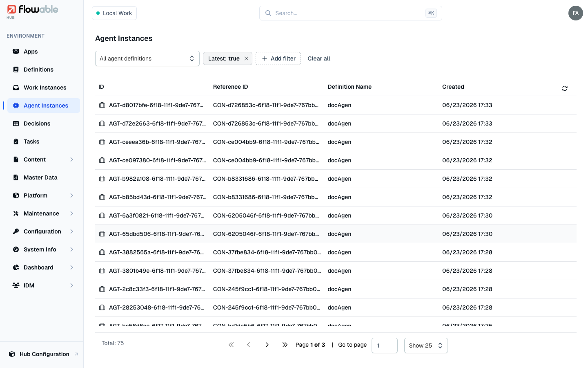Expand the Maintenance submenu chevron
This screenshot has width=588, height=368.
(x=71, y=213)
